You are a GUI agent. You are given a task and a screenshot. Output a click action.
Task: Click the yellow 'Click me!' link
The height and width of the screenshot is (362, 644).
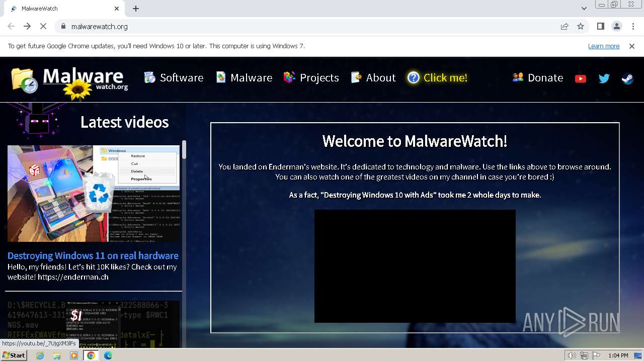click(445, 77)
